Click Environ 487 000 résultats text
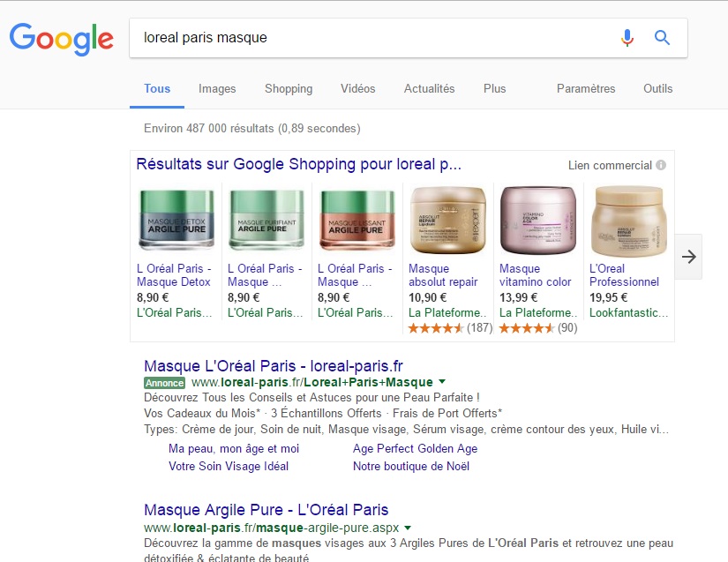The image size is (728, 562). pos(252,129)
